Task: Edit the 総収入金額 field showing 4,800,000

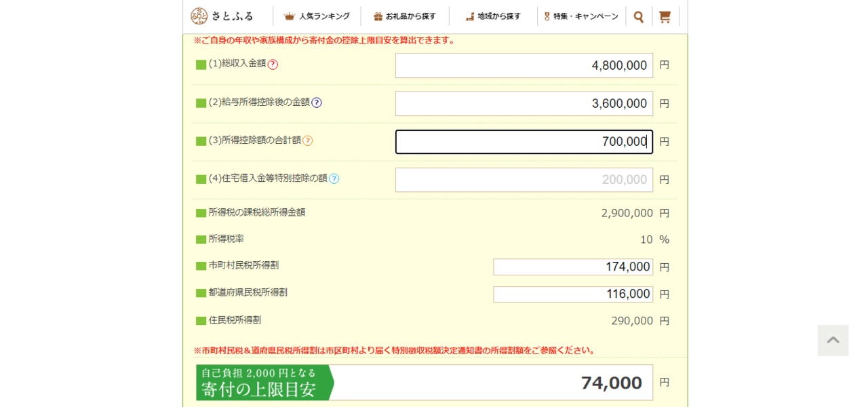Action: point(524,66)
